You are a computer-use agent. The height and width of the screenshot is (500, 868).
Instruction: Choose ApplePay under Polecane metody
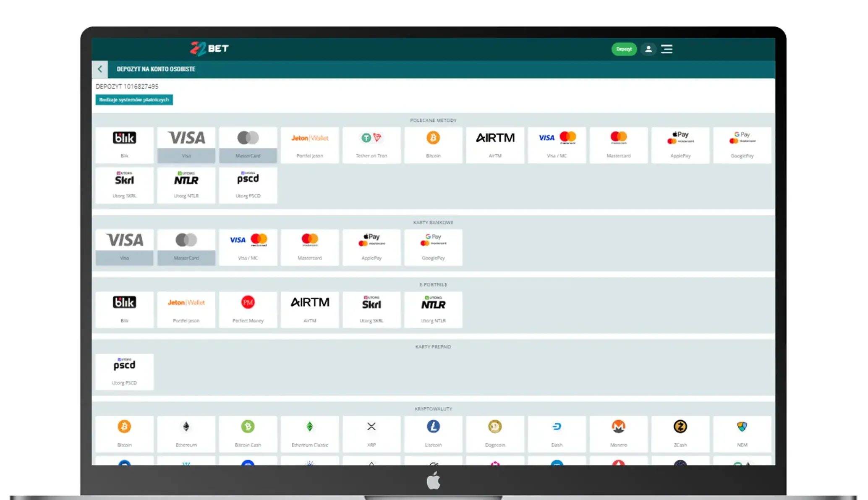point(680,145)
